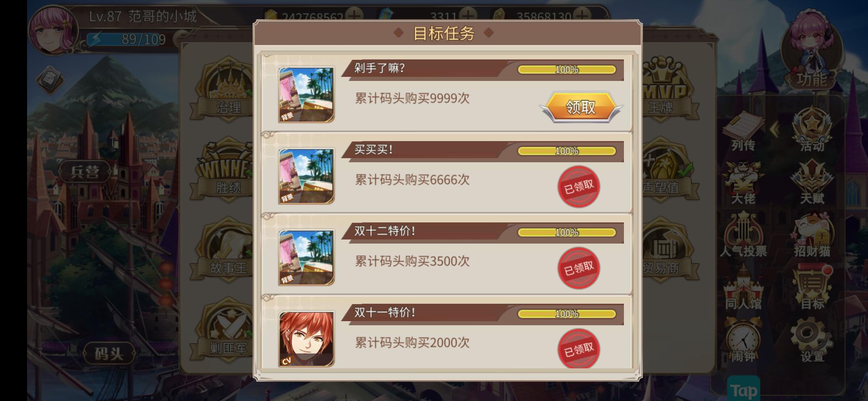This screenshot has height=401, width=868.
Task: Tap the 码头 dock label
Action: (x=109, y=353)
